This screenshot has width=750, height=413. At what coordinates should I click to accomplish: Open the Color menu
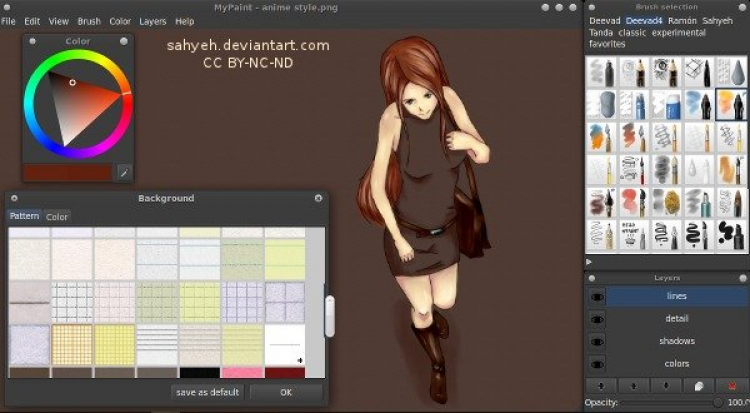(120, 22)
